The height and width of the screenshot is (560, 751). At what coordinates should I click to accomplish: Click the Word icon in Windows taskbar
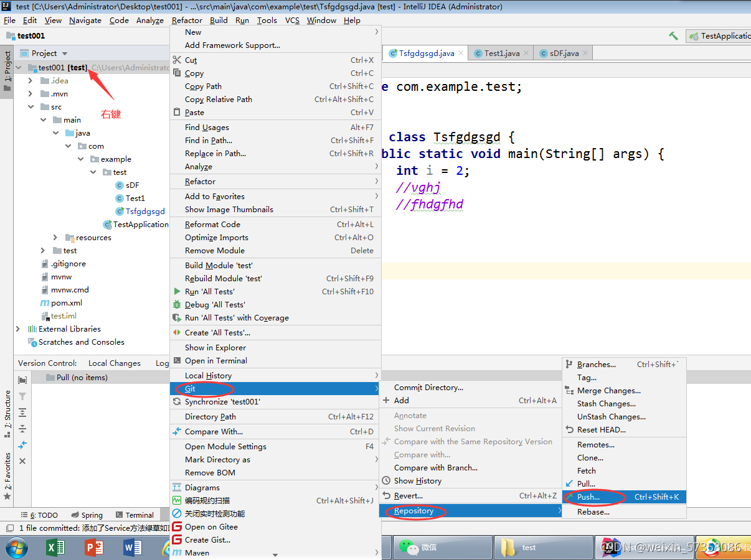click(133, 548)
